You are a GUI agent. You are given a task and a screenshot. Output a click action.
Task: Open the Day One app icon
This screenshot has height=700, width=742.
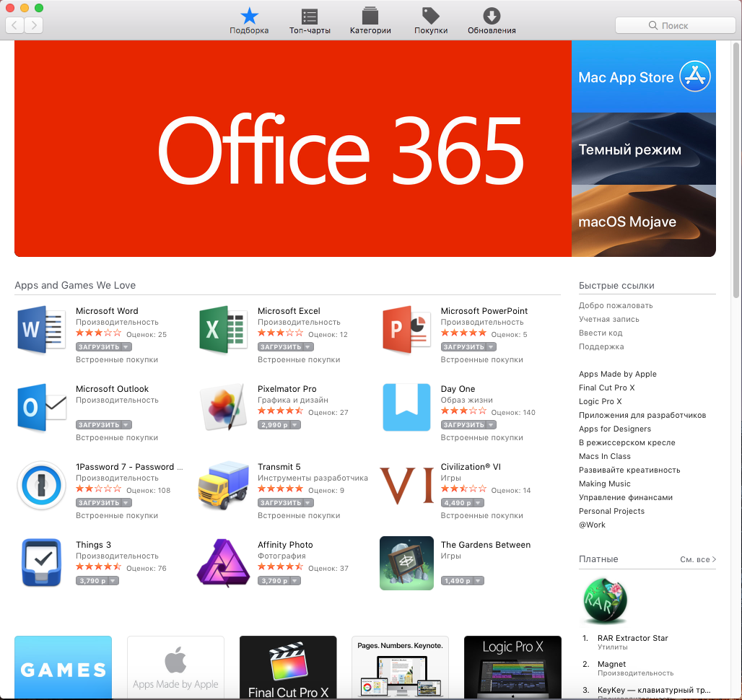[406, 407]
